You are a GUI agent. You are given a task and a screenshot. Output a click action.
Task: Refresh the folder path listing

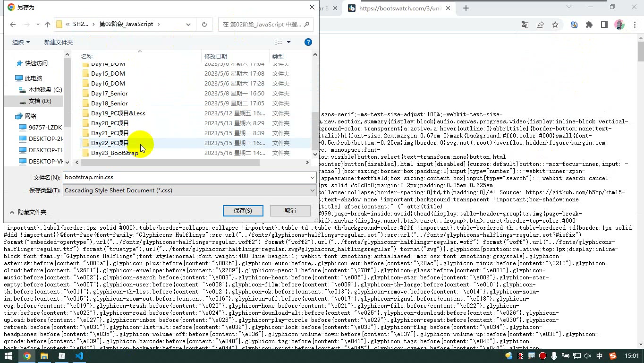pos(204,25)
